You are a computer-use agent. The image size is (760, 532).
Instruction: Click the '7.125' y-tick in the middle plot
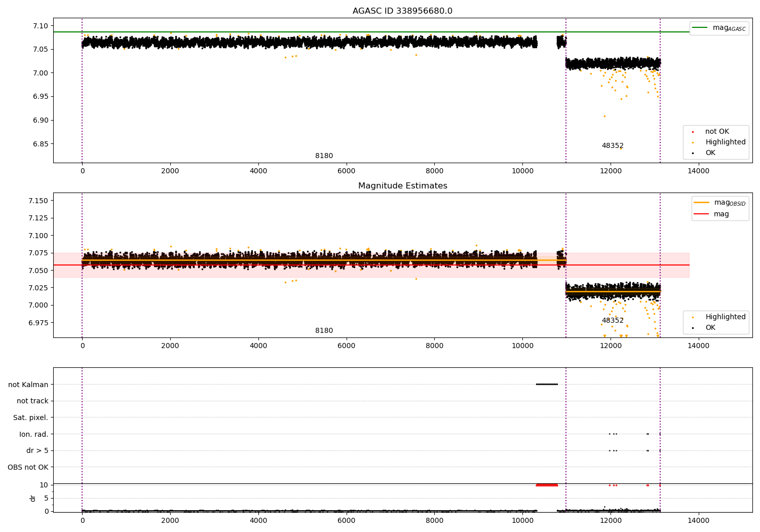click(x=40, y=218)
